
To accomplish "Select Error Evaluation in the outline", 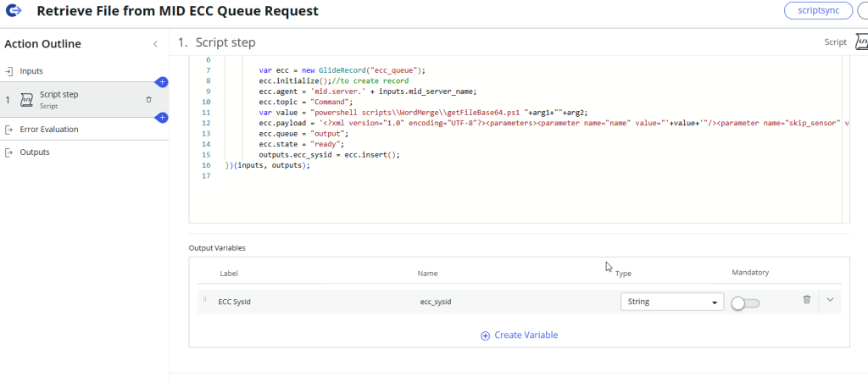I will 49,130.
